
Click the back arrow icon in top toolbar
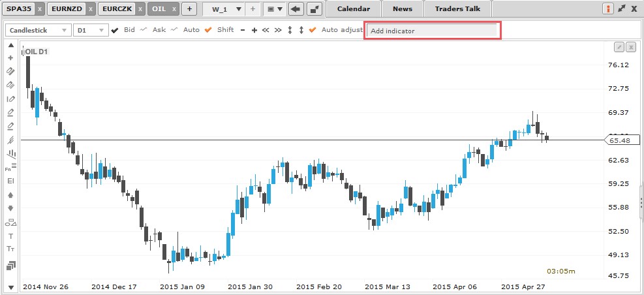click(x=296, y=9)
